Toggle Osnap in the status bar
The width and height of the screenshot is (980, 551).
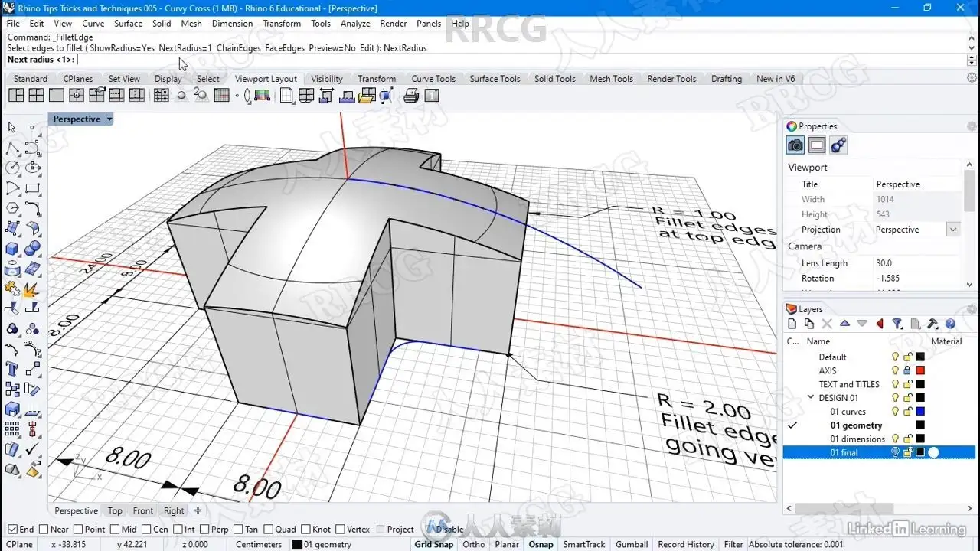tap(541, 545)
